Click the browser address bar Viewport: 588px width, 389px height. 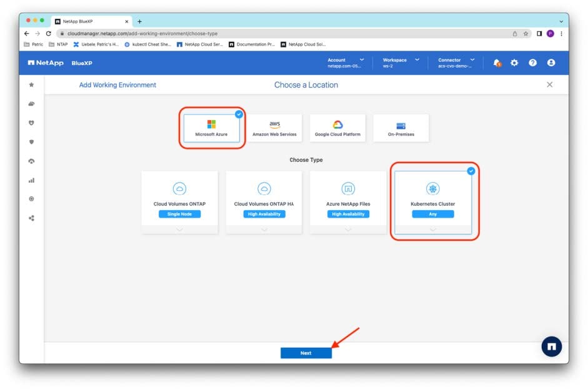pyautogui.click(x=281, y=33)
